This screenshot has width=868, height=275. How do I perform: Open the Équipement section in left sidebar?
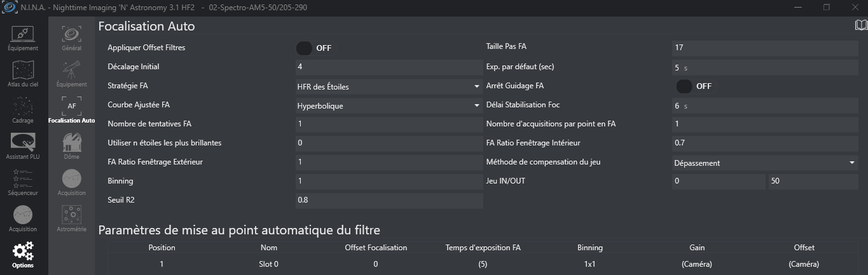pos(23,38)
